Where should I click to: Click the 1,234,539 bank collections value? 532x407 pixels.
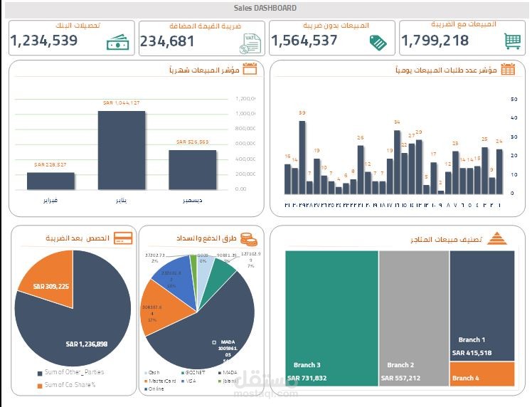(44, 41)
